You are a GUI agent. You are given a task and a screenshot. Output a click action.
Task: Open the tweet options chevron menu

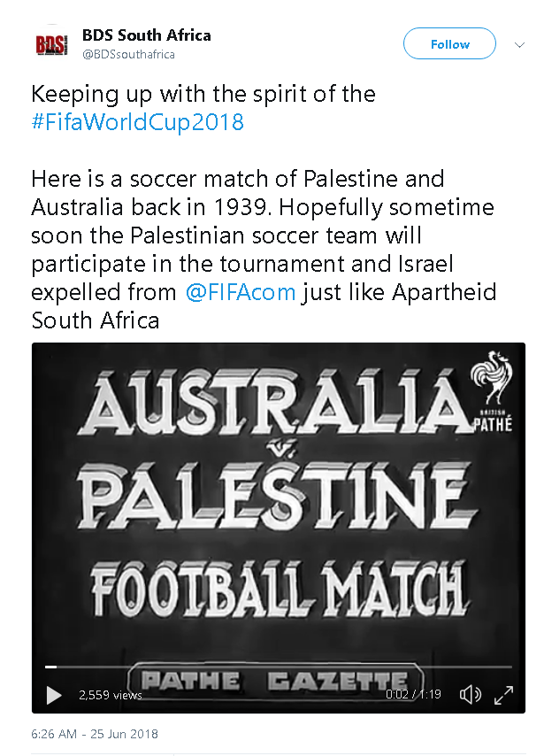(x=518, y=43)
